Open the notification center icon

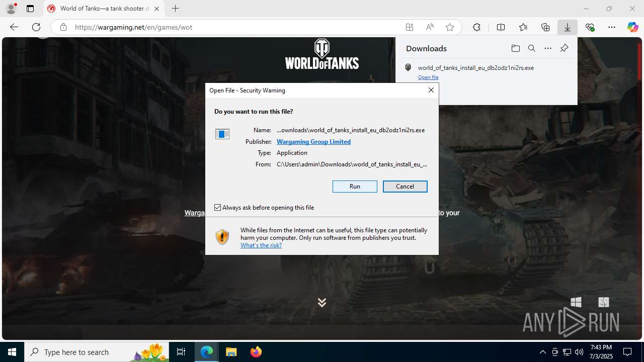point(627,352)
